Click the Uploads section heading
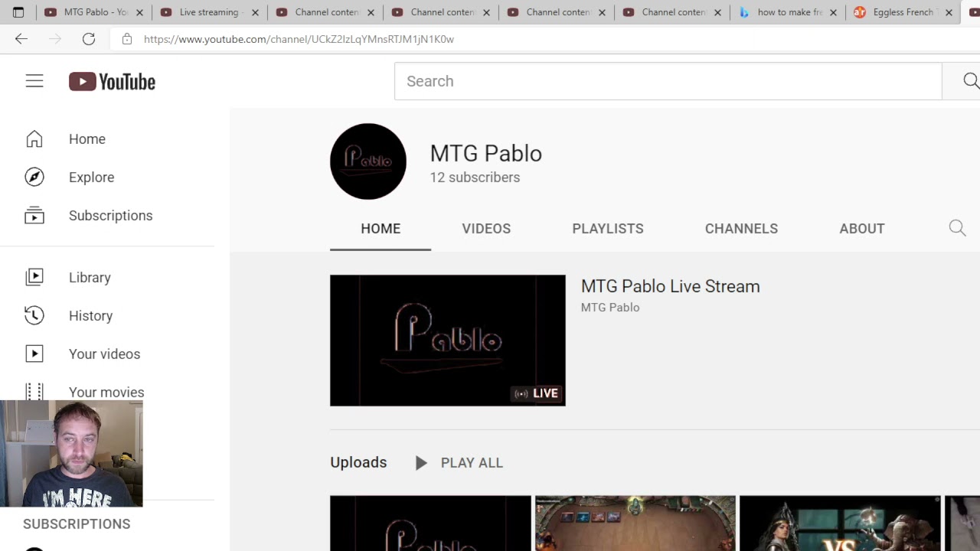 (x=358, y=462)
